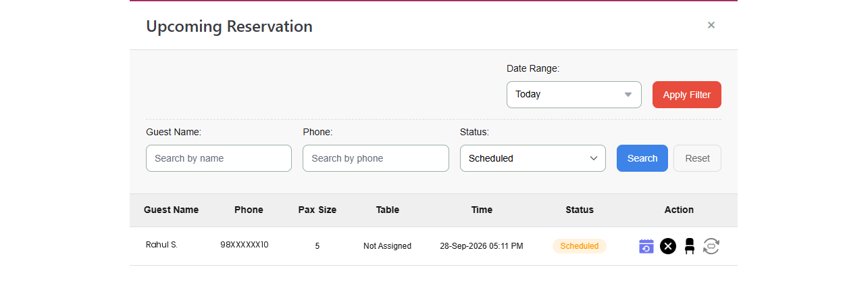868x284 pixels.
Task: Focus the Search by name field
Action: (x=219, y=158)
